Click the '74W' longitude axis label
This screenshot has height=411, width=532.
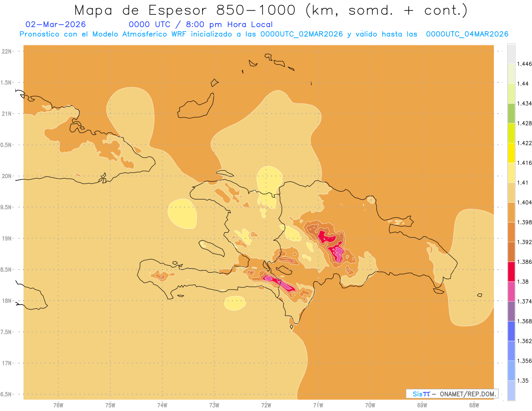162,405
